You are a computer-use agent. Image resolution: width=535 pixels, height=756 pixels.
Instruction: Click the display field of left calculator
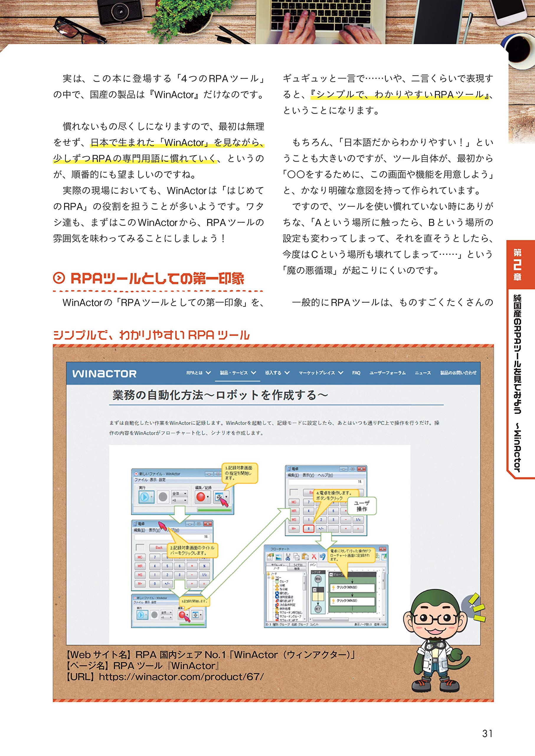pyautogui.click(x=173, y=537)
